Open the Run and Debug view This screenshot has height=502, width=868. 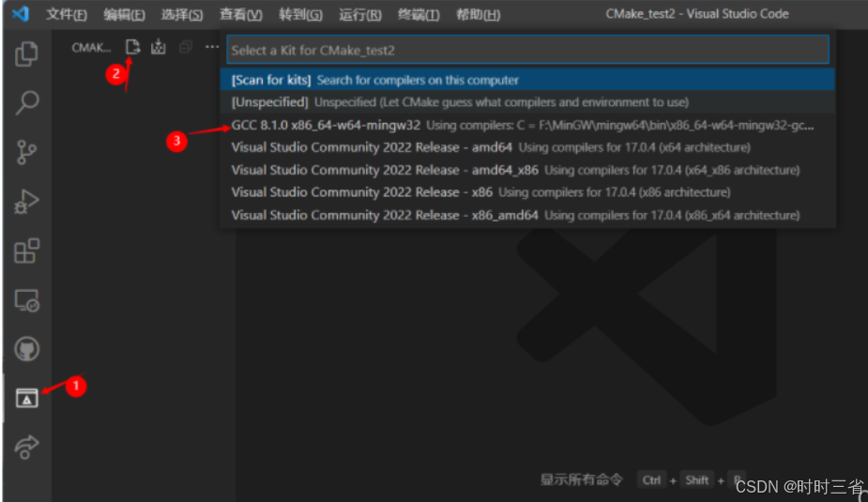(x=26, y=202)
